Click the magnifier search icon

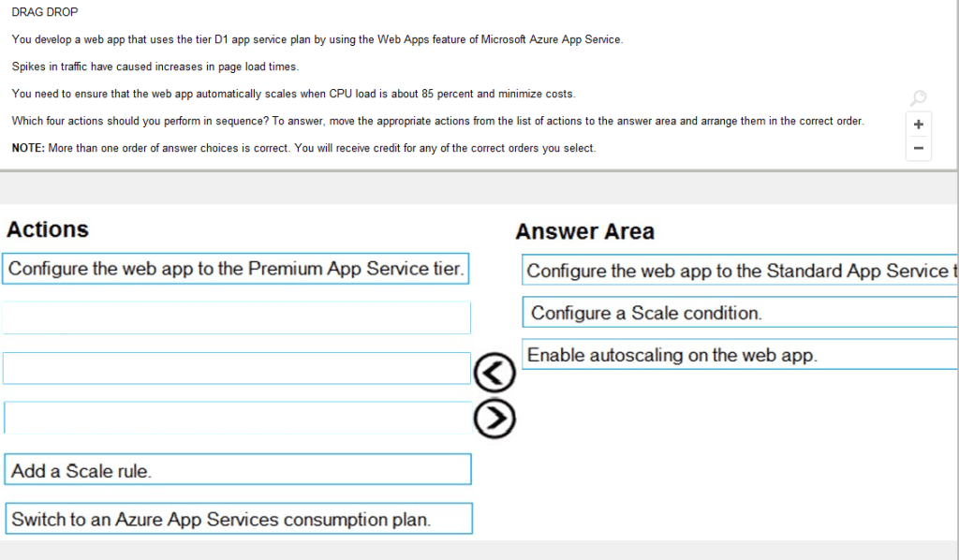(918, 98)
